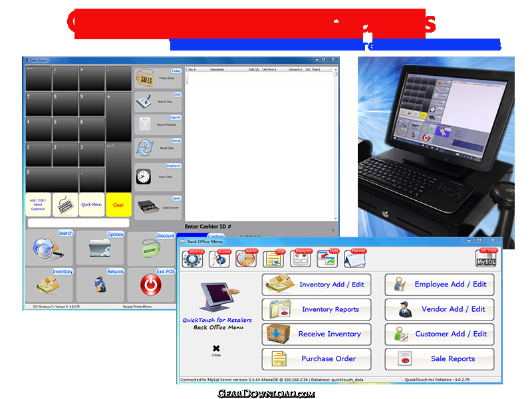Image resolution: width=532 pixels, height=399 pixels.
Task: Open the Data icon in Back Office toolbar
Action: click(328, 259)
